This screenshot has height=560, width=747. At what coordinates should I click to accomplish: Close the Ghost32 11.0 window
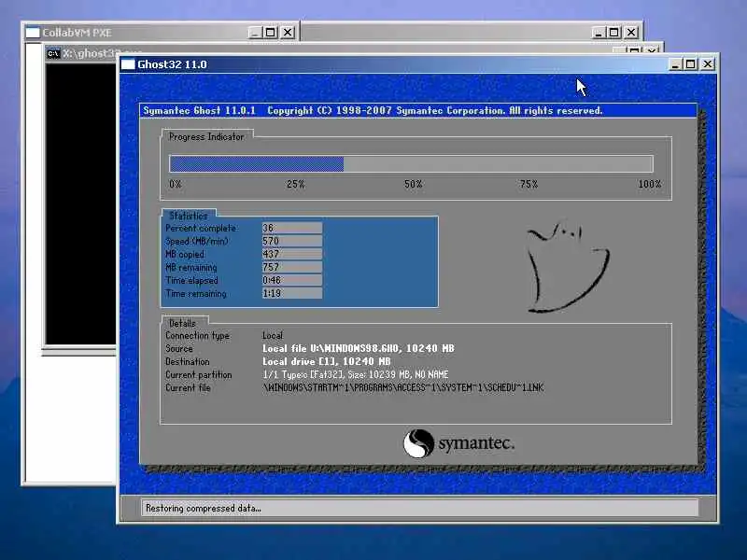click(x=708, y=64)
